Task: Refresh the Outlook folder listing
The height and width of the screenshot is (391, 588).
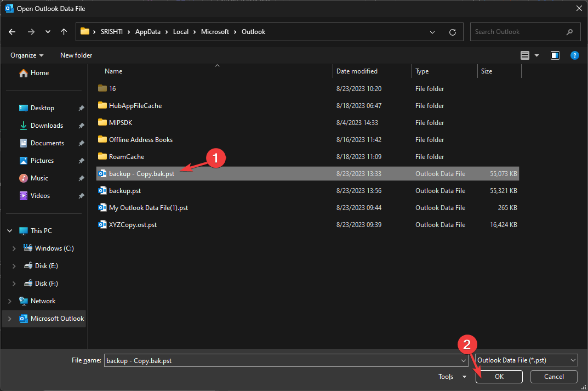Action: [453, 32]
